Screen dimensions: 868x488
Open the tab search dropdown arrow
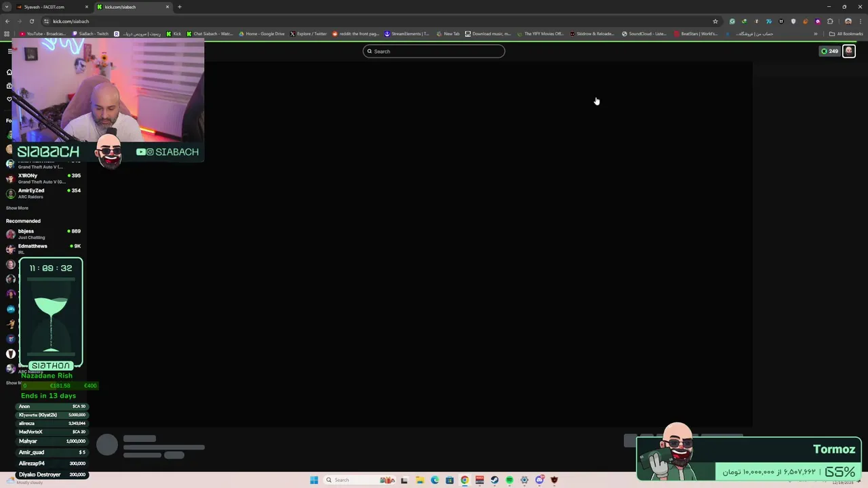(7, 7)
